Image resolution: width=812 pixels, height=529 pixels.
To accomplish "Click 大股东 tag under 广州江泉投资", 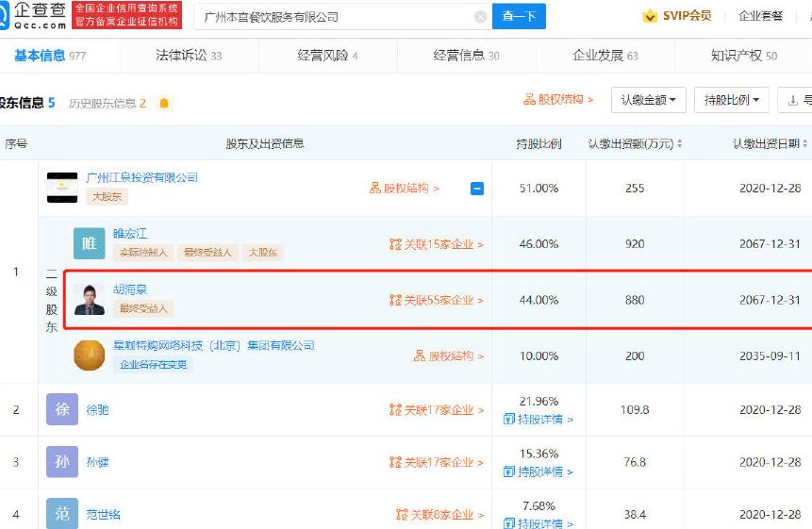I will (x=107, y=197).
